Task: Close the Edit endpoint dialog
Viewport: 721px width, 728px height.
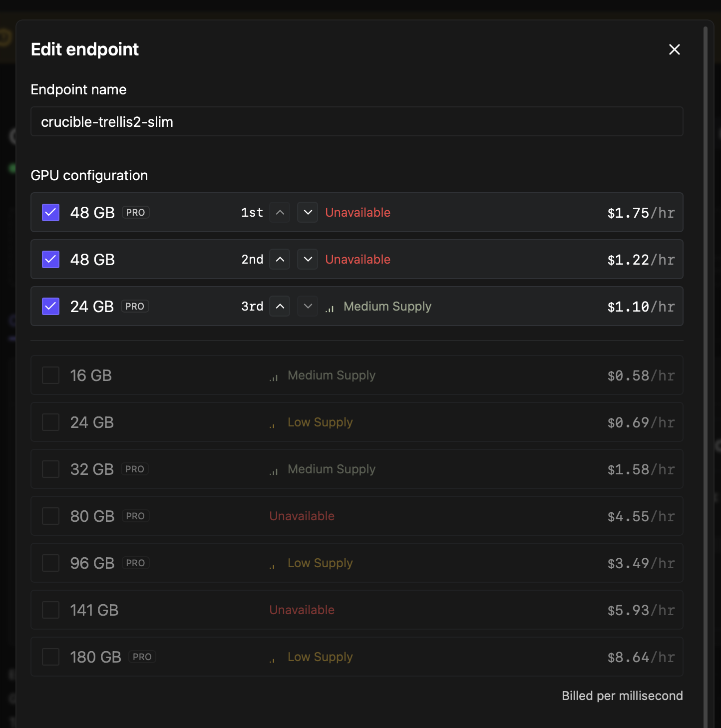Action: [x=674, y=49]
